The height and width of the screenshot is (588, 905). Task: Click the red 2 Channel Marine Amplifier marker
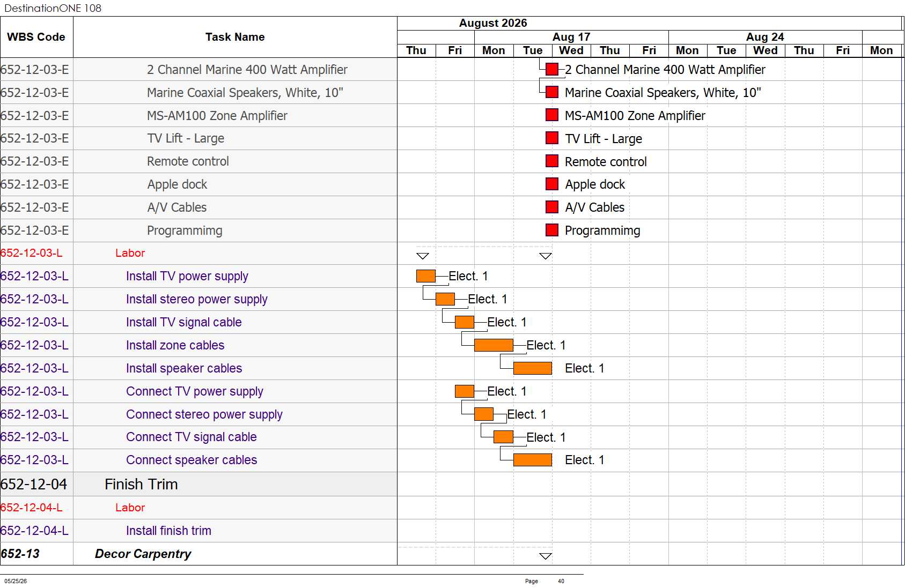click(552, 69)
